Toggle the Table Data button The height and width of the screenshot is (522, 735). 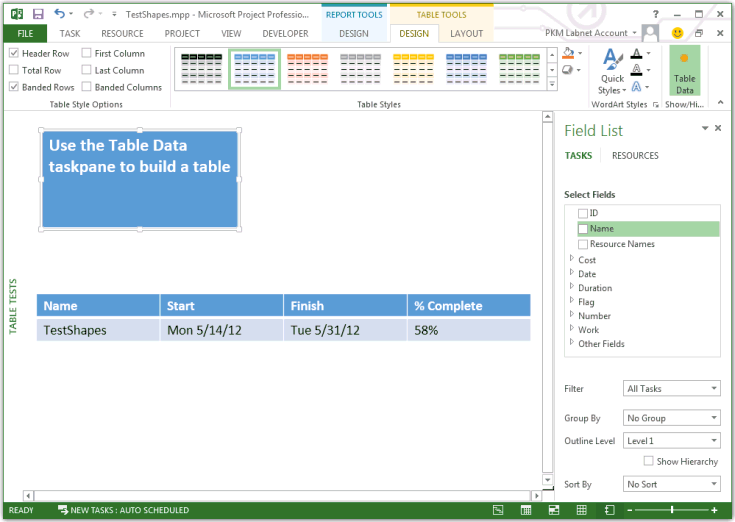point(684,71)
